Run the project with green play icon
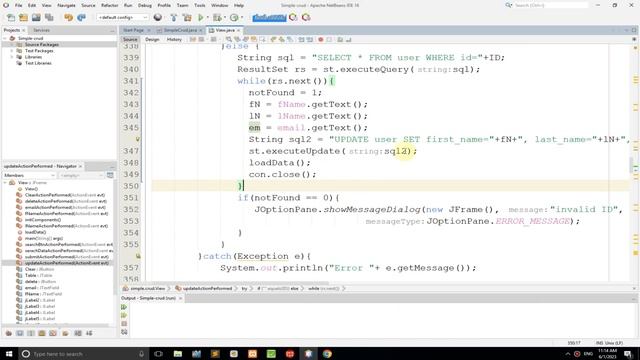The width and height of the screenshot is (640, 360). (x=200, y=18)
